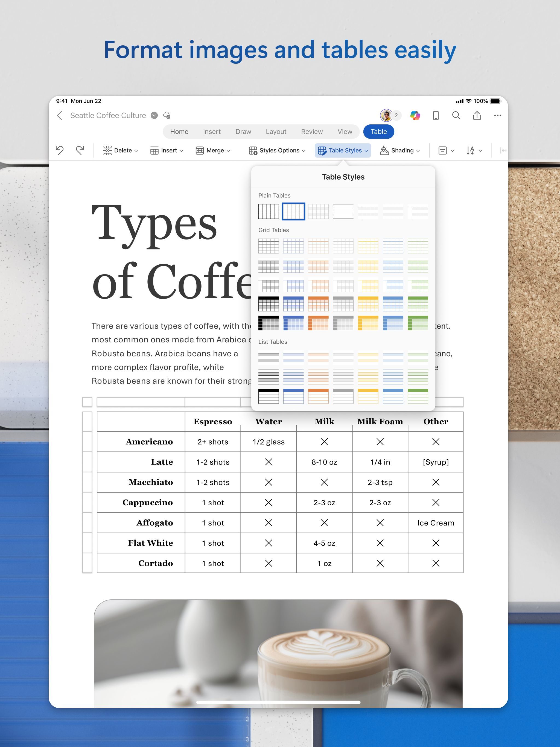
Task: Apply orange-header Grid Table in fourth Grid row
Action: [318, 304]
